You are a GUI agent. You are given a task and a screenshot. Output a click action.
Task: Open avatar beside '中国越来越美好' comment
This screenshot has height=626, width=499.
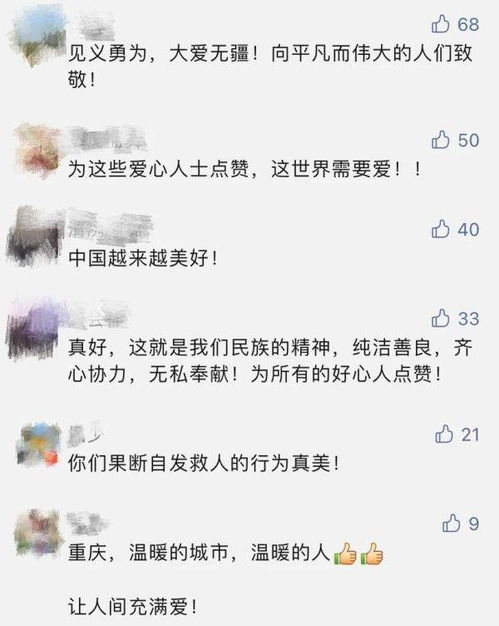(35, 236)
